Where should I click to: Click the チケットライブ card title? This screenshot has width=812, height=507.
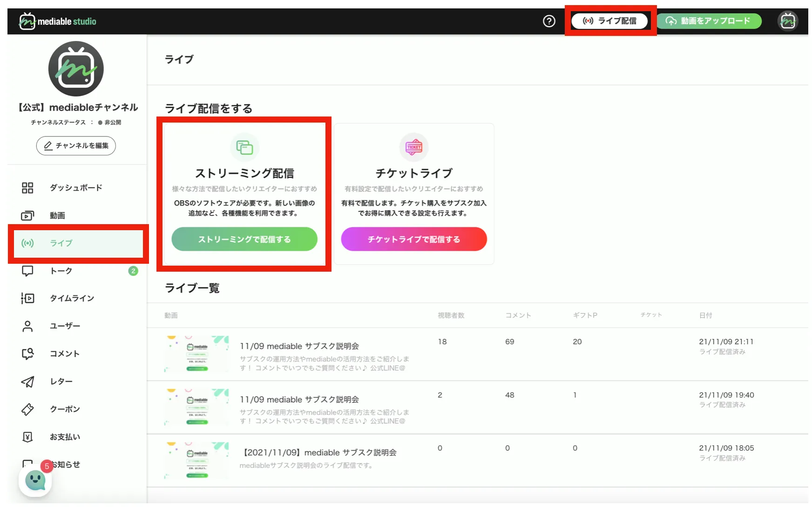point(414,173)
